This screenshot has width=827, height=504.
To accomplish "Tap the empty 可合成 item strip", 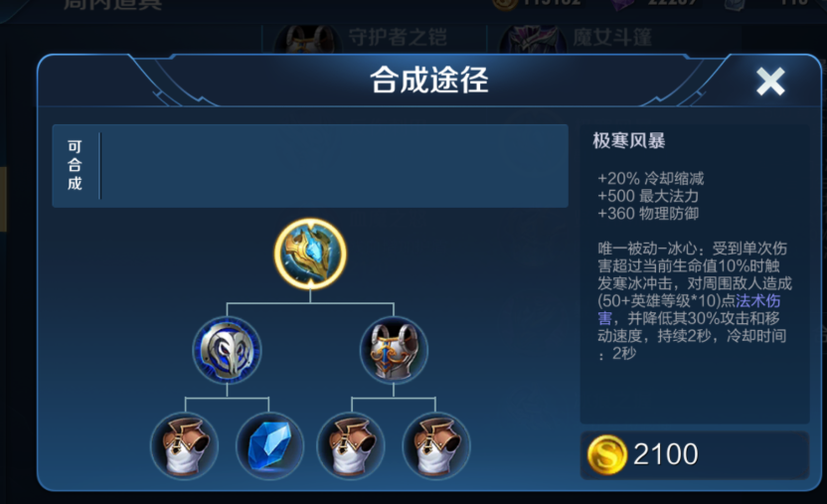I will (x=334, y=166).
